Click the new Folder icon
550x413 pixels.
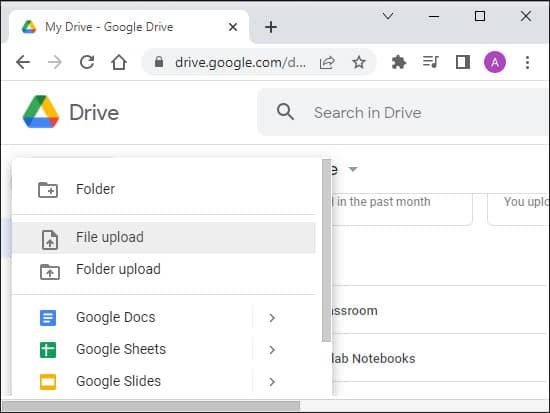tap(48, 190)
